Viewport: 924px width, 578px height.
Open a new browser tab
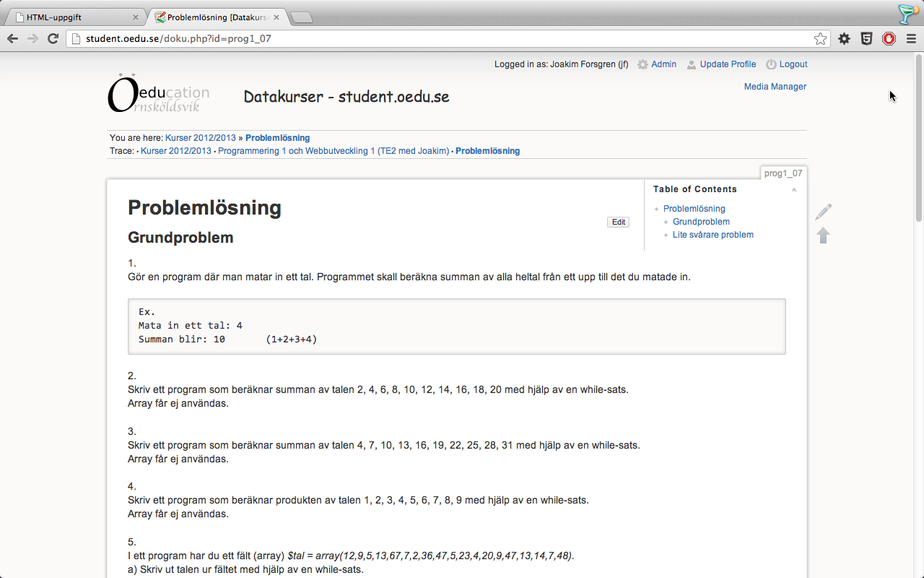302,17
